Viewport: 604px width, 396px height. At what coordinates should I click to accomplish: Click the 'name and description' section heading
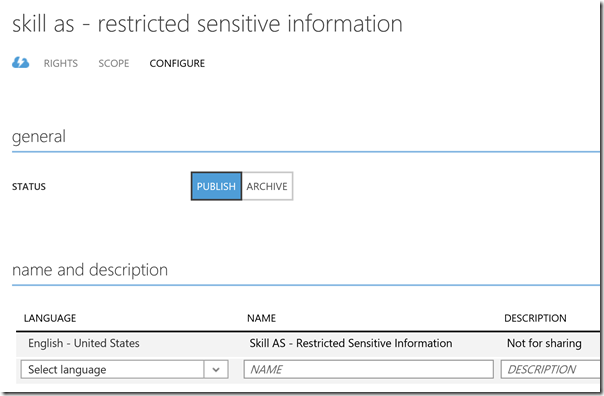90,270
